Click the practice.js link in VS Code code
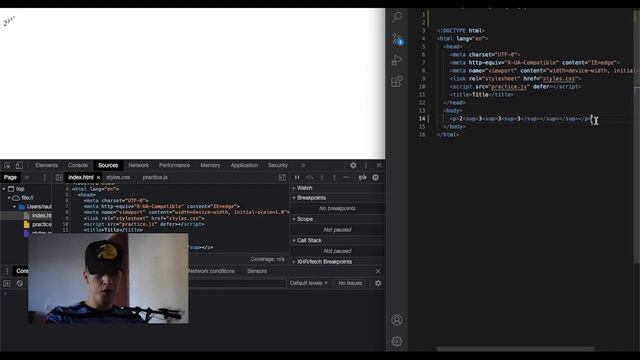The width and height of the screenshot is (640, 360). pyautogui.click(x=509, y=87)
